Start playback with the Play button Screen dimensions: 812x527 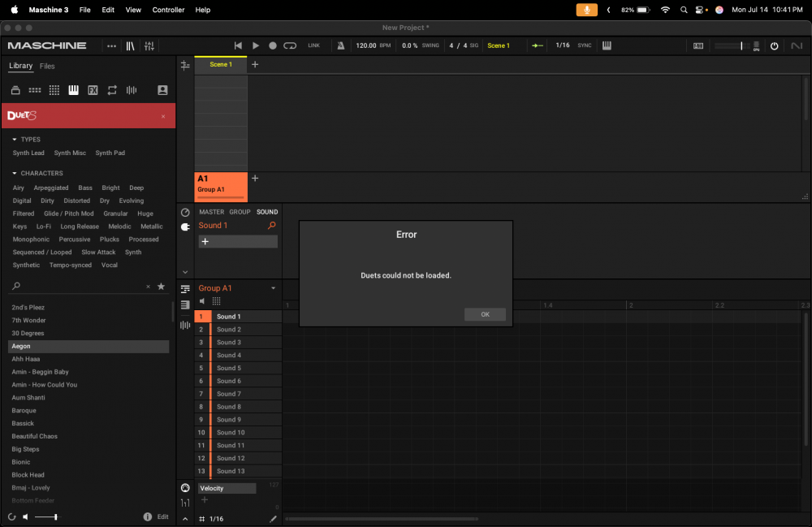(x=255, y=45)
